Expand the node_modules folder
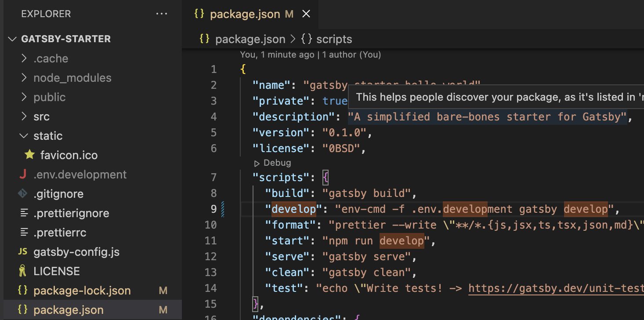 pyautogui.click(x=24, y=78)
